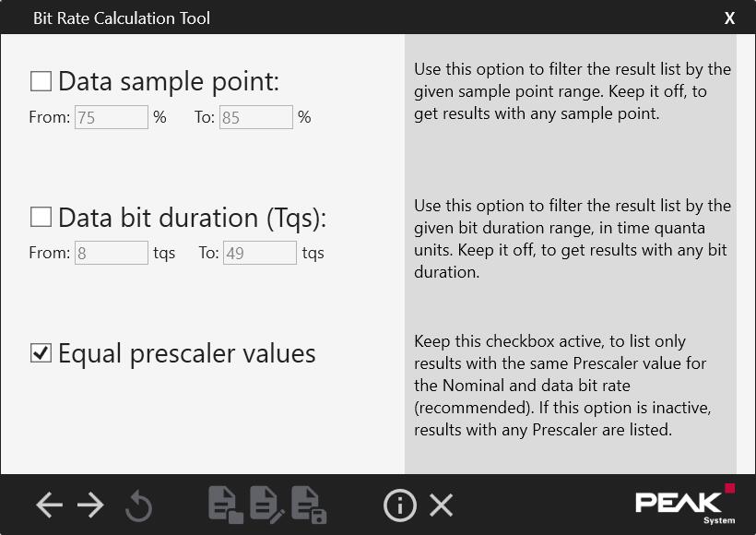Open the info circle icon
Screen dimensions: 756x535
tap(400, 505)
